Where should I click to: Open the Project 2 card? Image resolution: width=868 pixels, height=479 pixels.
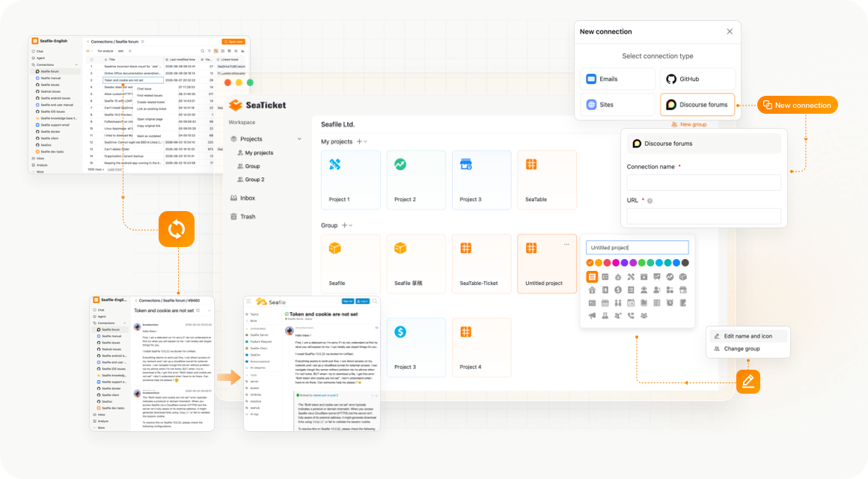pyautogui.click(x=416, y=180)
